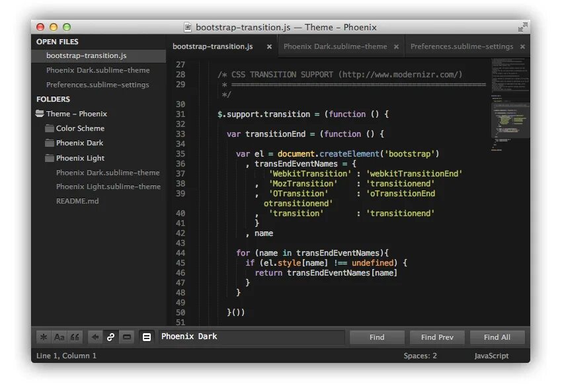Expand the Phoenix Dark folder icon
The height and width of the screenshot is (392, 562).
tap(50, 143)
